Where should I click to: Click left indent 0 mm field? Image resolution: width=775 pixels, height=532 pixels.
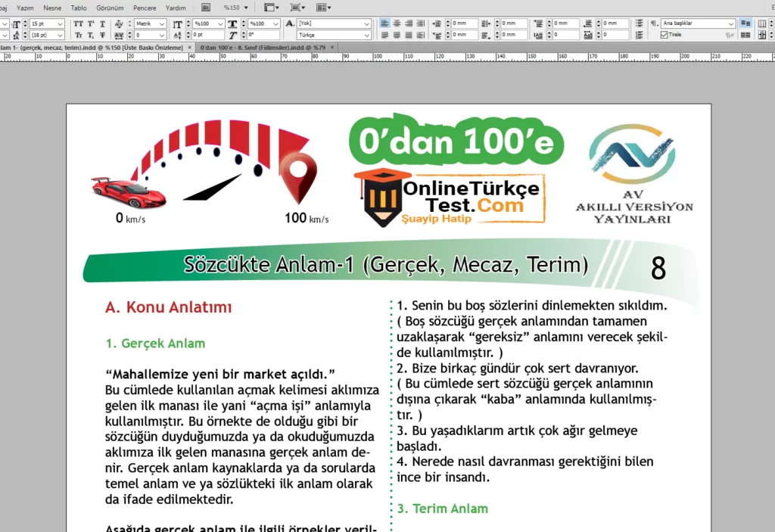pyautogui.click(x=465, y=23)
